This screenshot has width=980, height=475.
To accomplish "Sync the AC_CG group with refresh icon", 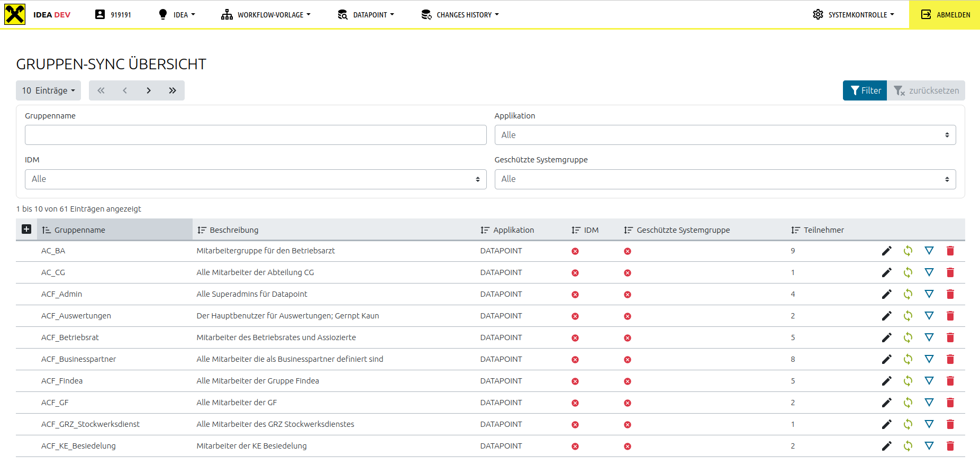I will tap(908, 272).
